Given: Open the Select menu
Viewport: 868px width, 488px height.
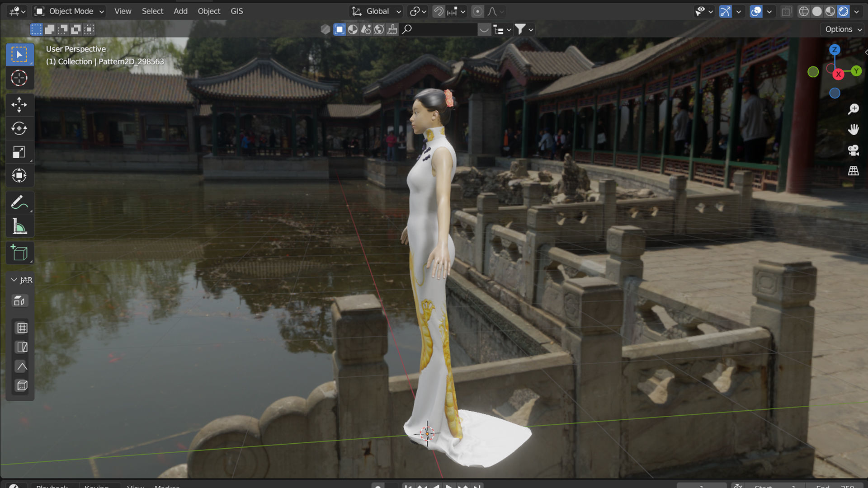Looking at the screenshot, I should tap(152, 11).
